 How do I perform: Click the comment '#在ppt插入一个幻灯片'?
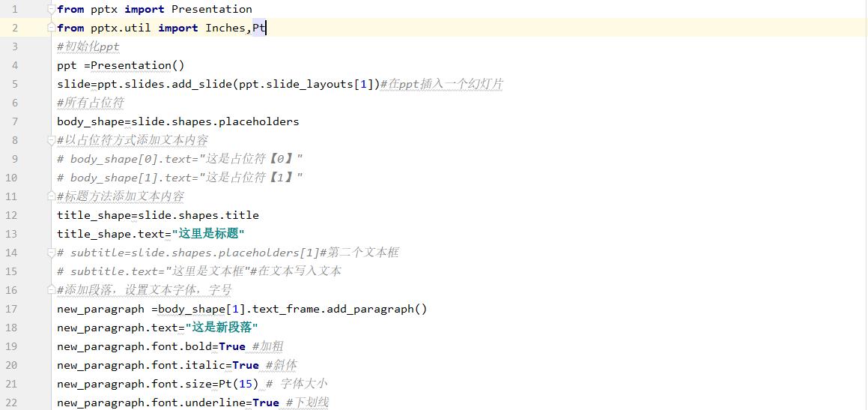click(x=442, y=84)
